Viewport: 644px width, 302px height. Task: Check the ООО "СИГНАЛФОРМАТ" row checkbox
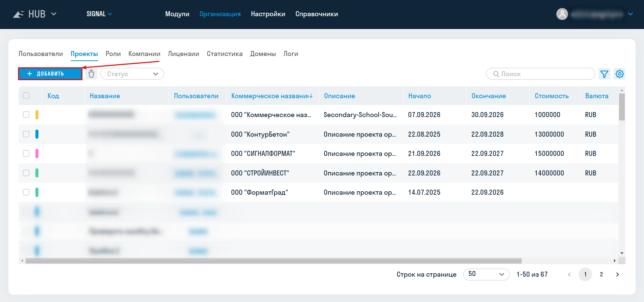[x=26, y=154]
